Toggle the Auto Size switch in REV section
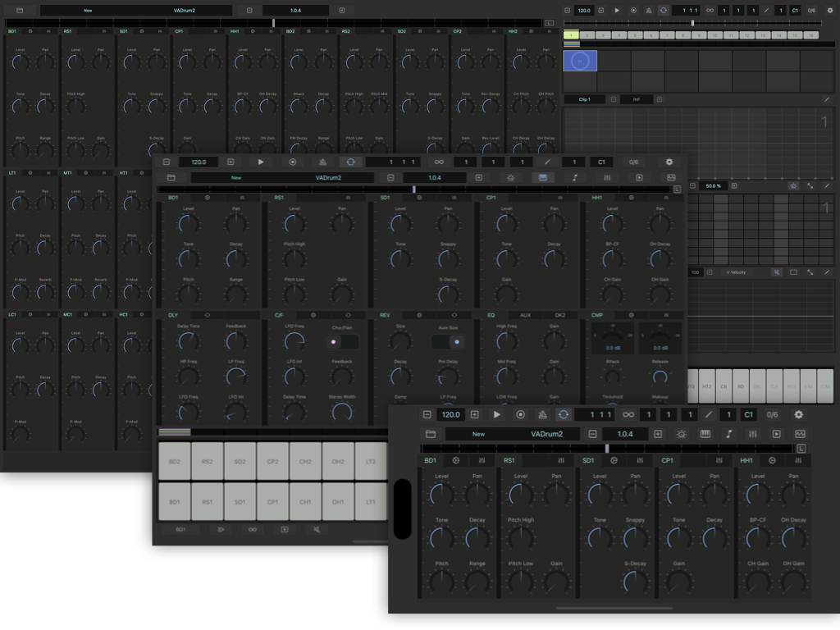Viewport: 840px width, 630px height. (x=448, y=342)
